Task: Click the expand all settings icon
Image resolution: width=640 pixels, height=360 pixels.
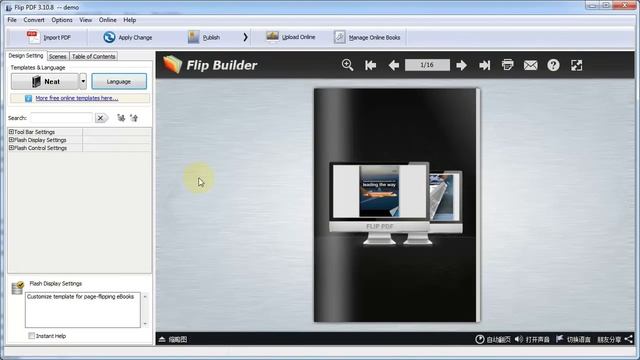Action: (121, 118)
